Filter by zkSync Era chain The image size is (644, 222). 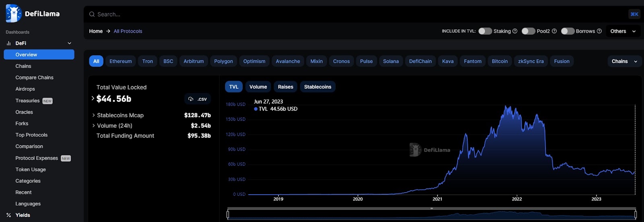point(530,61)
